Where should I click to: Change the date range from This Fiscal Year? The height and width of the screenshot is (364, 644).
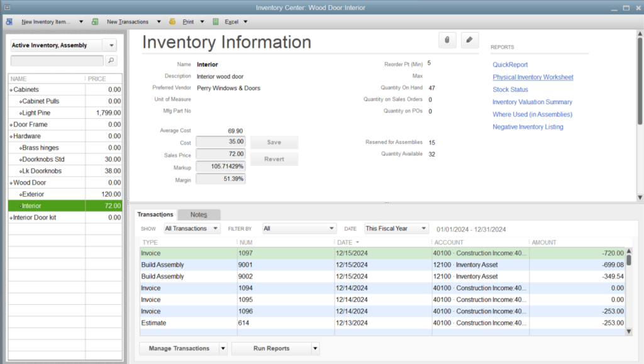pos(396,228)
